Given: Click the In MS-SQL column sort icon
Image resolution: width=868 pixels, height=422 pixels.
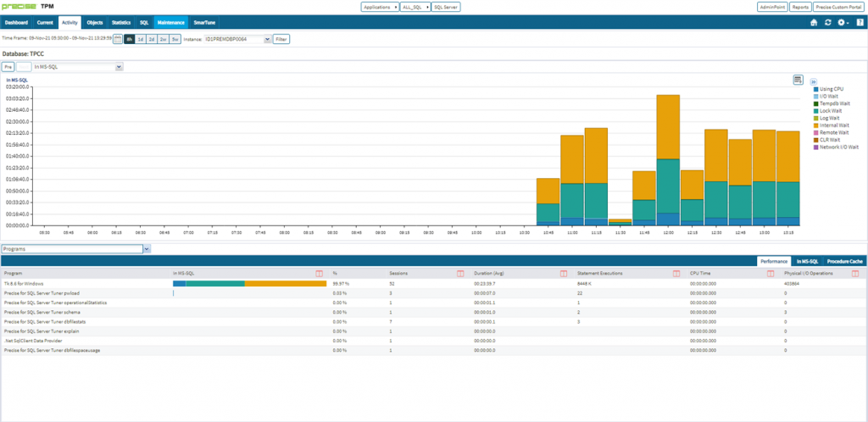Looking at the screenshot, I should coord(320,274).
